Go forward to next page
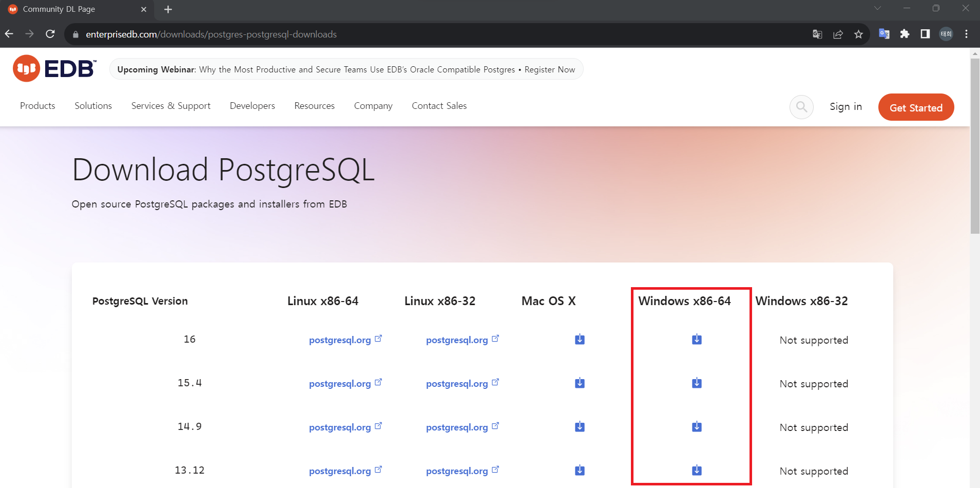Viewport: 980px width, 488px height. click(30, 34)
